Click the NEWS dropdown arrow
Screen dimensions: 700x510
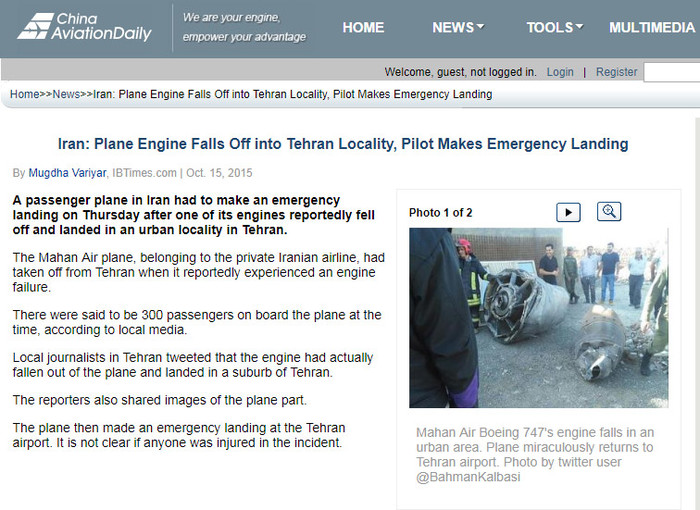(x=480, y=27)
